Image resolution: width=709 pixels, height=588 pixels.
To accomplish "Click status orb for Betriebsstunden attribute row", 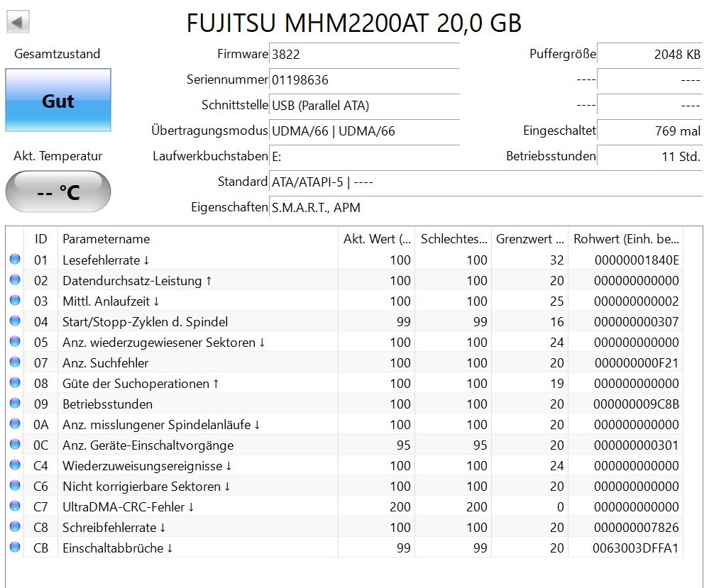I will [15, 403].
